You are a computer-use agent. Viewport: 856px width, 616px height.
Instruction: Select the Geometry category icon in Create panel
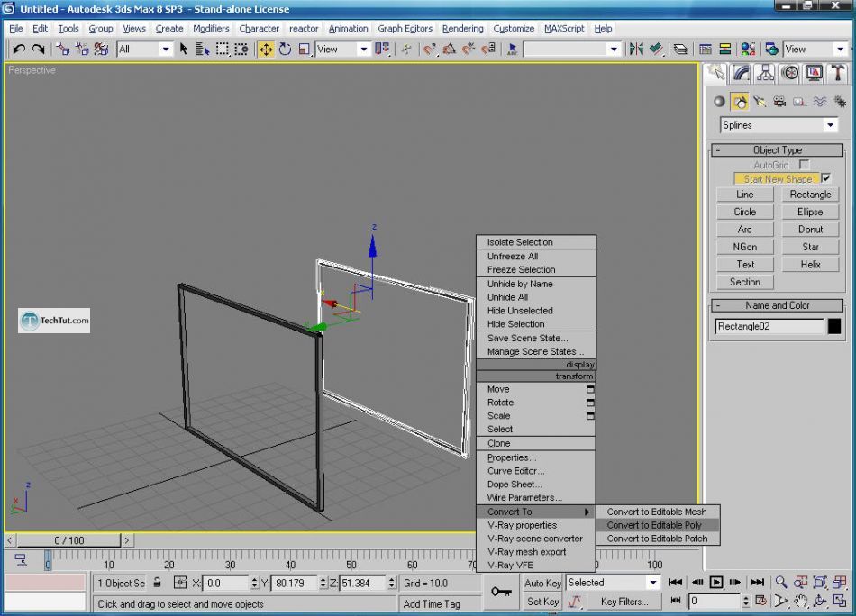pos(720,102)
